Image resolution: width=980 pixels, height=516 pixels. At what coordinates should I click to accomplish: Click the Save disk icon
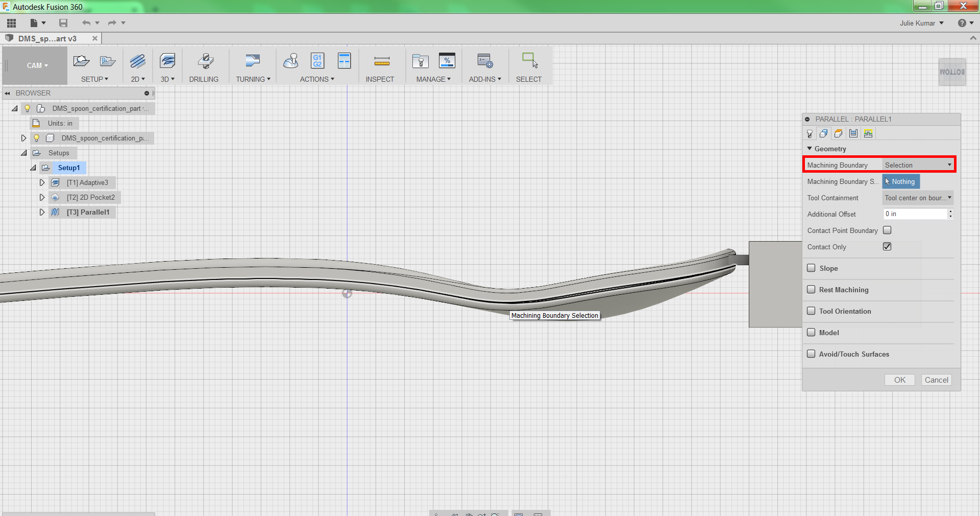tap(63, 23)
